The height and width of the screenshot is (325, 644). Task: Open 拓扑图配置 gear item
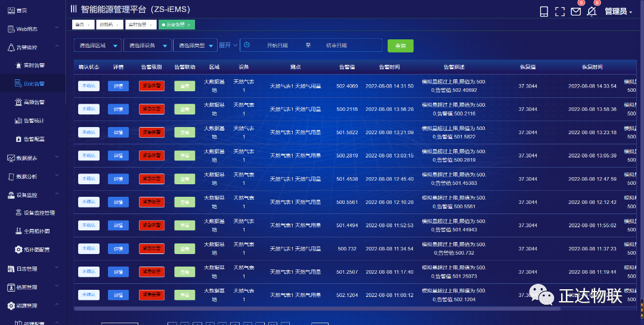[x=32, y=250]
